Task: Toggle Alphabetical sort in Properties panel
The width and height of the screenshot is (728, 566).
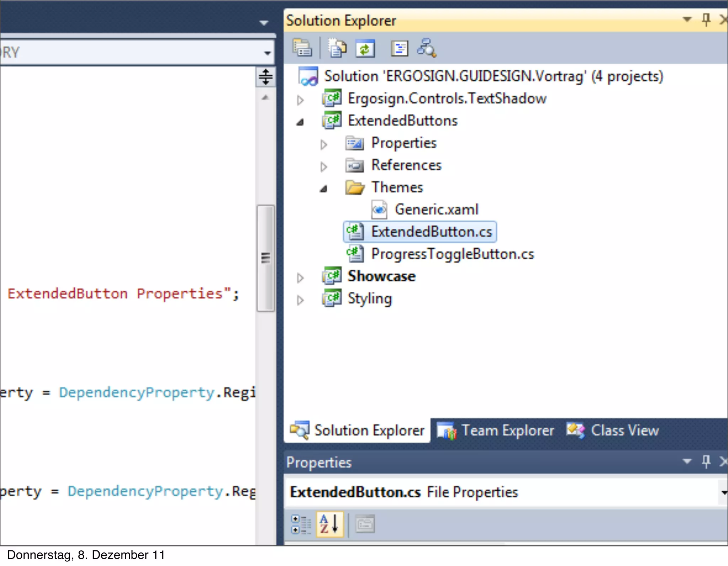Action: 330,524
